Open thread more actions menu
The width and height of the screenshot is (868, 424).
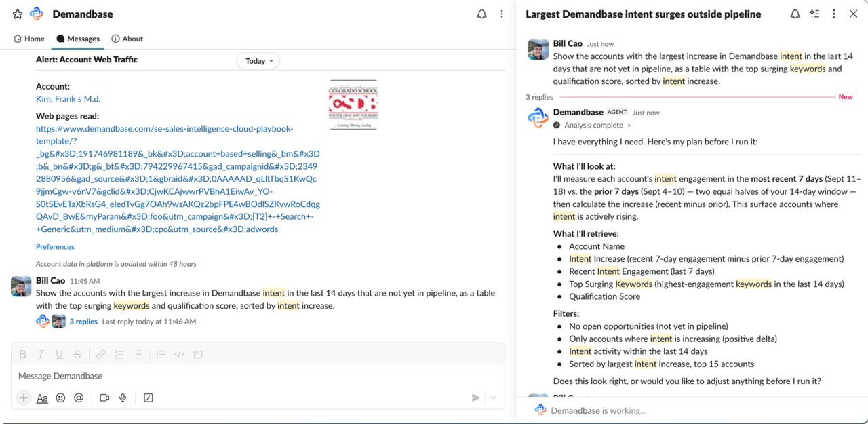coord(834,14)
